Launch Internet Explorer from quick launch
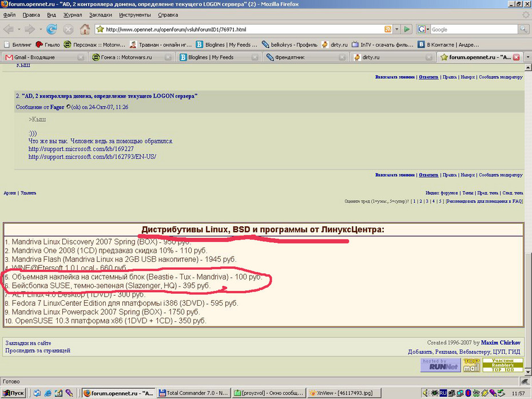The height and width of the screenshot is (399, 532). (x=48, y=393)
